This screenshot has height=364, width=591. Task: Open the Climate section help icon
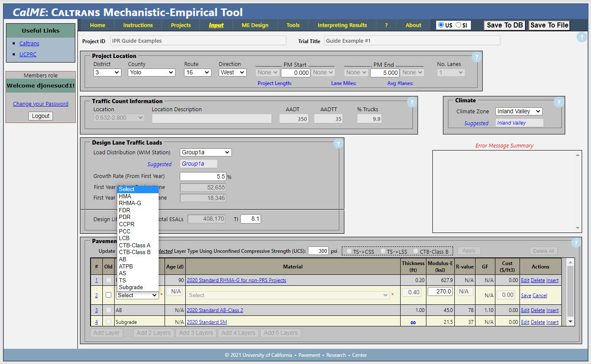(559, 102)
